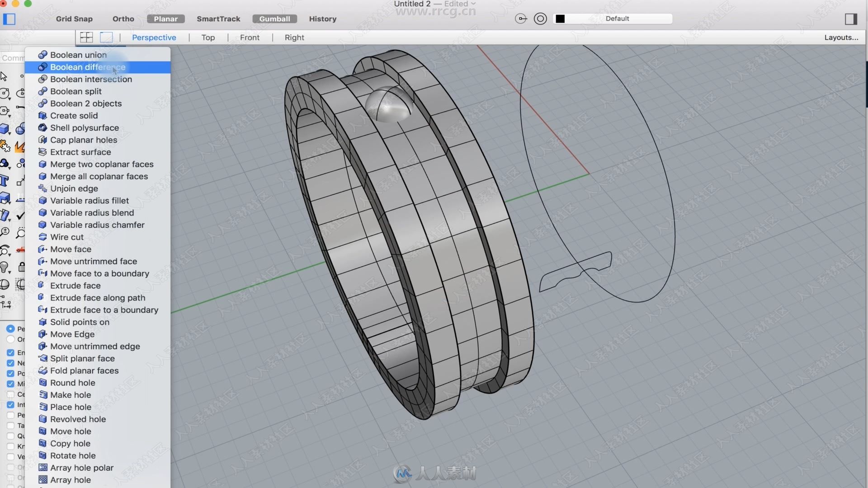Select Boolean union operation
This screenshot has width=868, height=488.
[78, 54]
